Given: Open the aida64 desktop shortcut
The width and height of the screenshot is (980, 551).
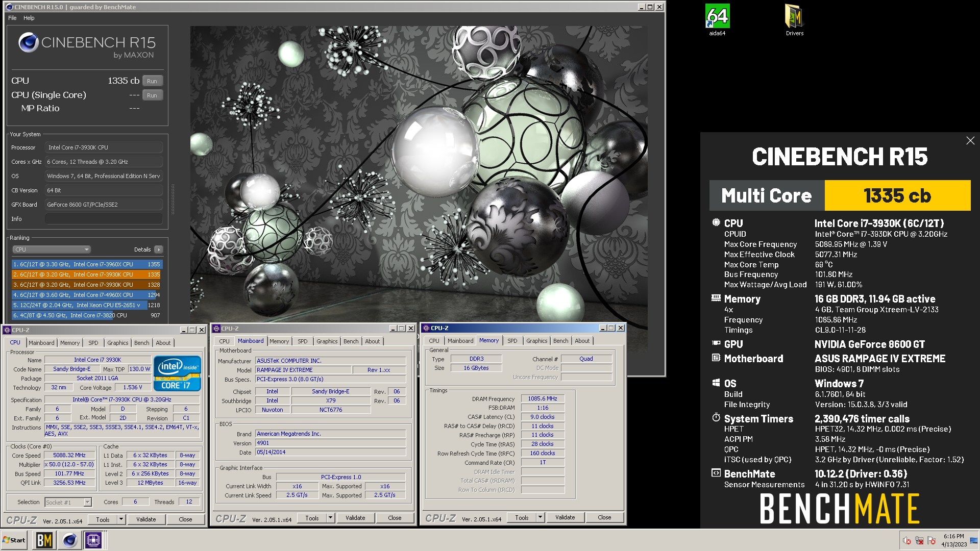Looking at the screenshot, I should pos(717,20).
